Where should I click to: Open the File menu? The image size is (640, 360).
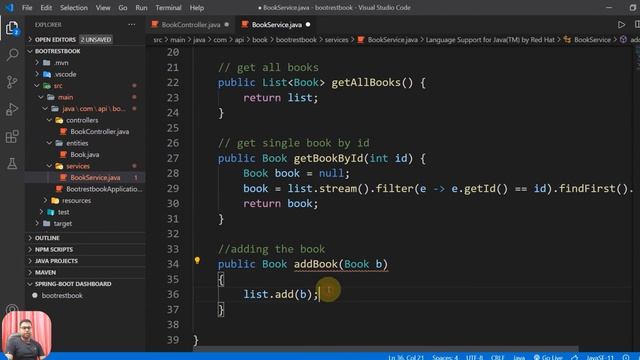click(x=27, y=8)
